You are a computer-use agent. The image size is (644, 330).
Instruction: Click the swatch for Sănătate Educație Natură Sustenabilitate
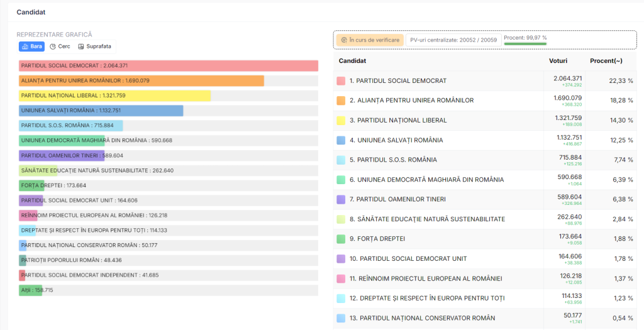click(341, 219)
